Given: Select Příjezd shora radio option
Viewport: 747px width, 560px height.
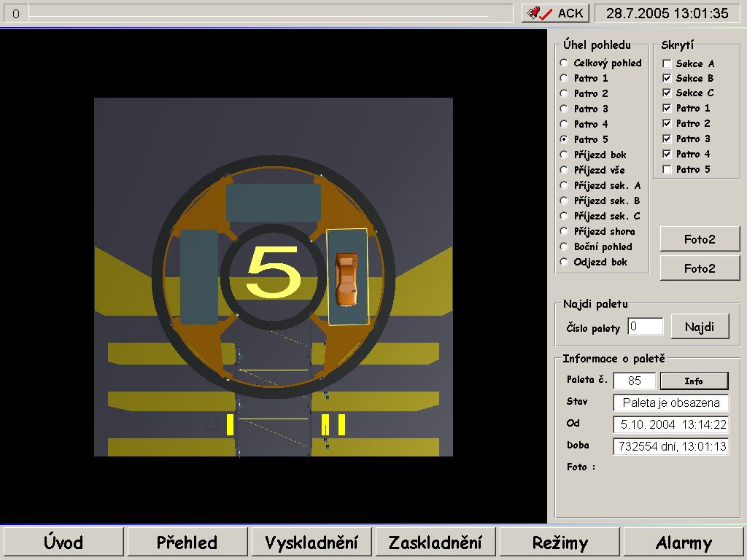Looking at the screenshot, I should pos(564,231).
